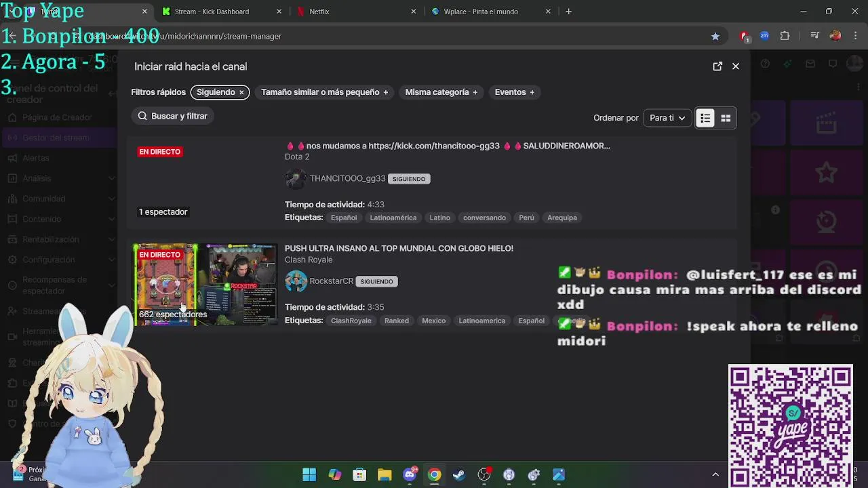Select the RockstarCR channel name

click(332, 281)
